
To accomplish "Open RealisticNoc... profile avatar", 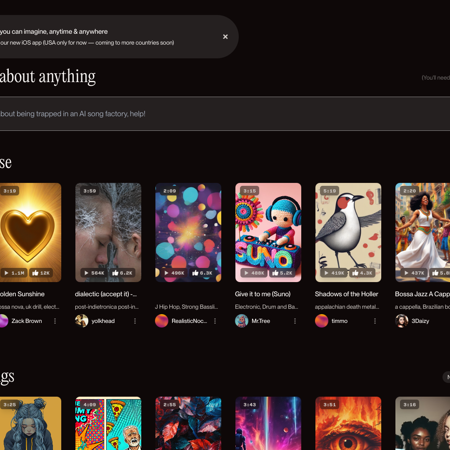I will click(x=162, y=321).
